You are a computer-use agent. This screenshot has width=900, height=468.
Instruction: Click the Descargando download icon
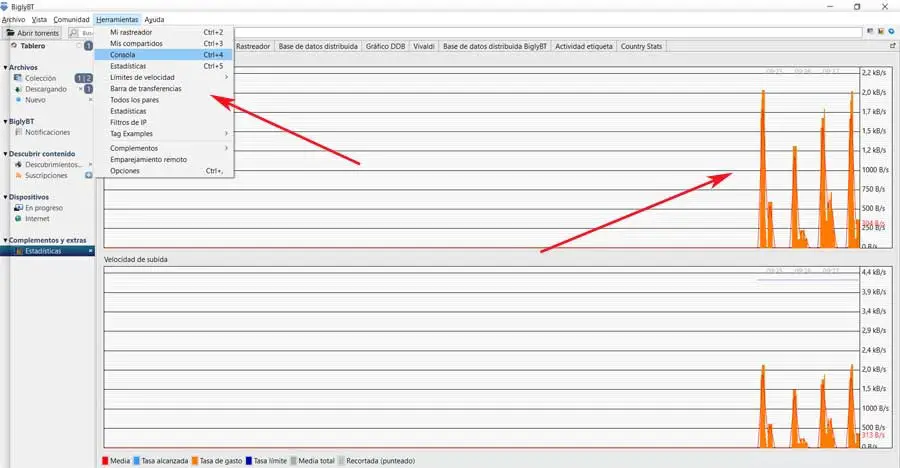coord(18,89)
